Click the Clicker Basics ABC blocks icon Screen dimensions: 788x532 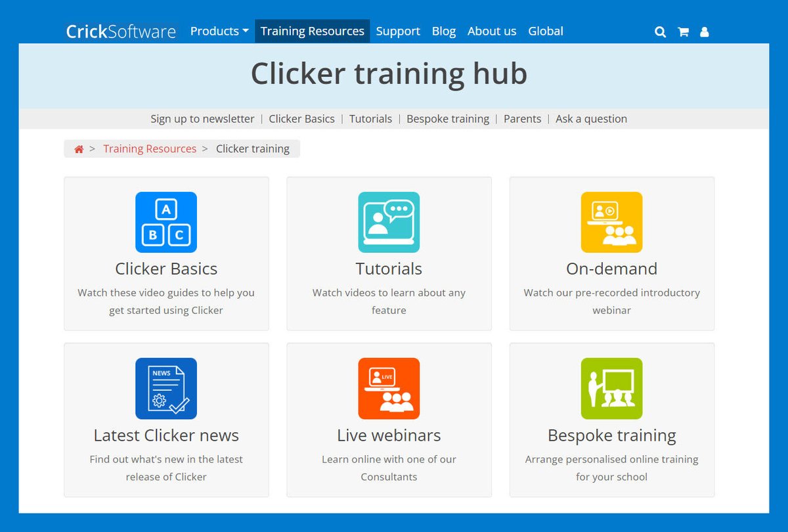(x=165, y=222)
